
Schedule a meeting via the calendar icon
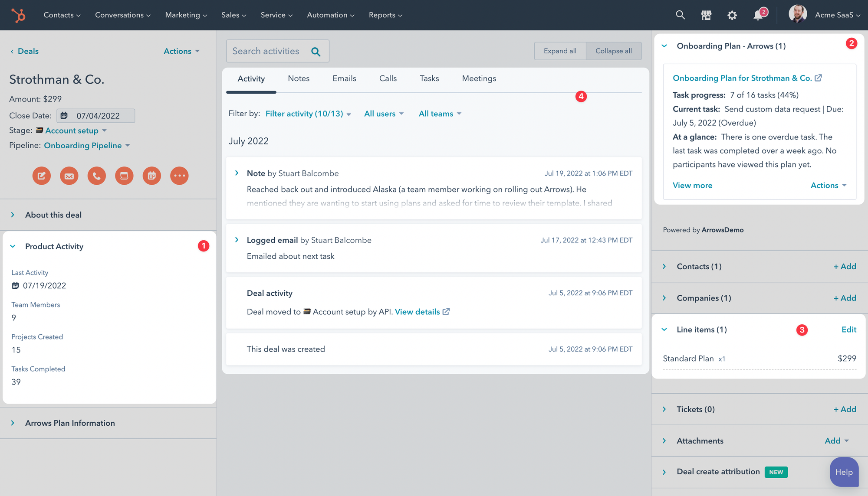pyautogui.click(x=151, y=176)
